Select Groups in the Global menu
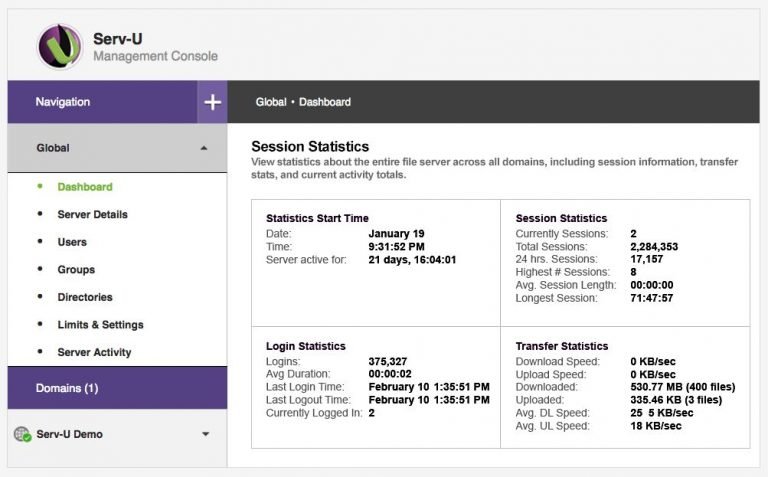768x477 pixels. pyautogui.click(x=76, y=270)
